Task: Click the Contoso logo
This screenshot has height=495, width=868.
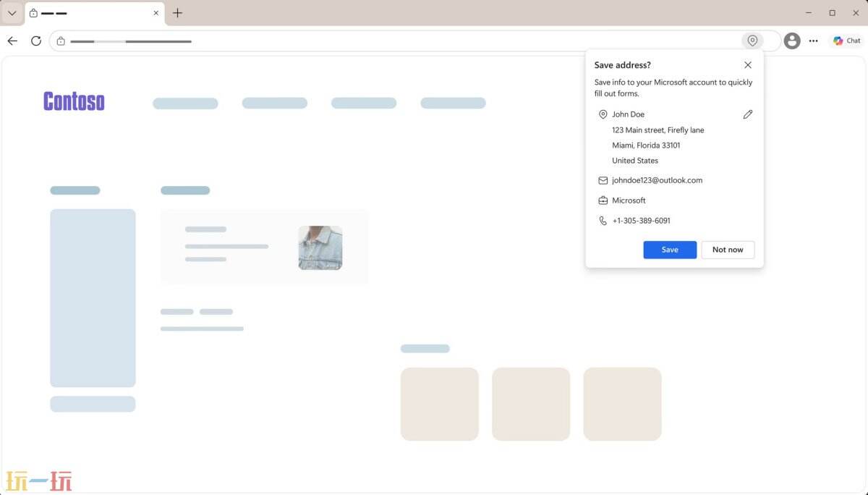Action: point(74,101)
